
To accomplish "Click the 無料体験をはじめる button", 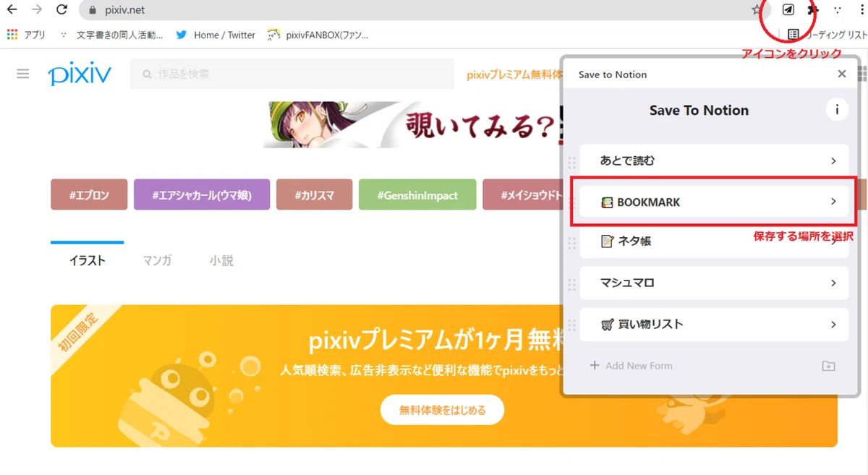I will (442, 410).
